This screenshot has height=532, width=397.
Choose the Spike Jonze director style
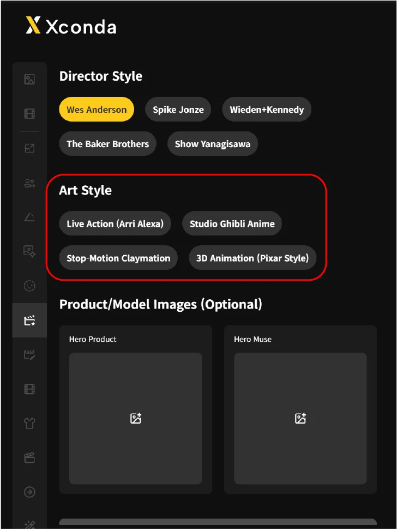(x=178, y=110)
